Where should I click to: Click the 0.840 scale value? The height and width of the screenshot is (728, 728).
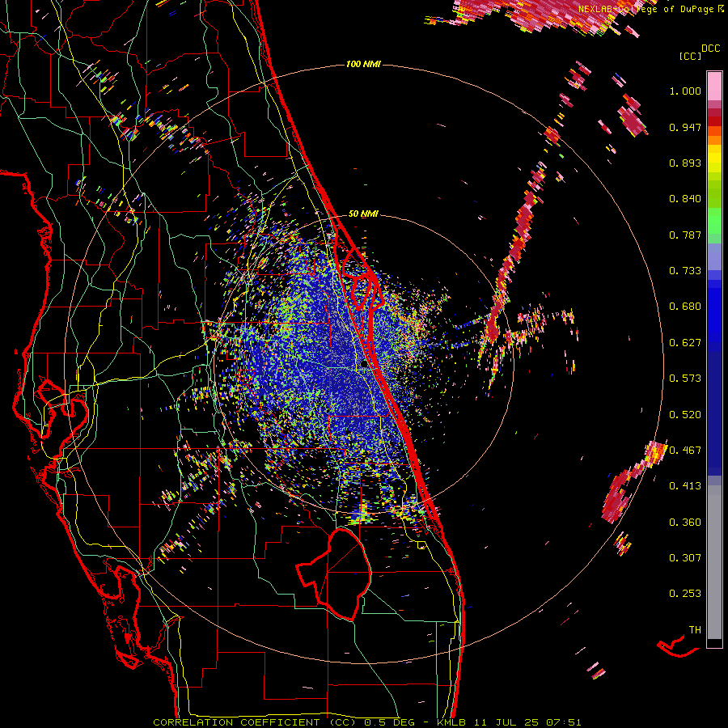685,199
